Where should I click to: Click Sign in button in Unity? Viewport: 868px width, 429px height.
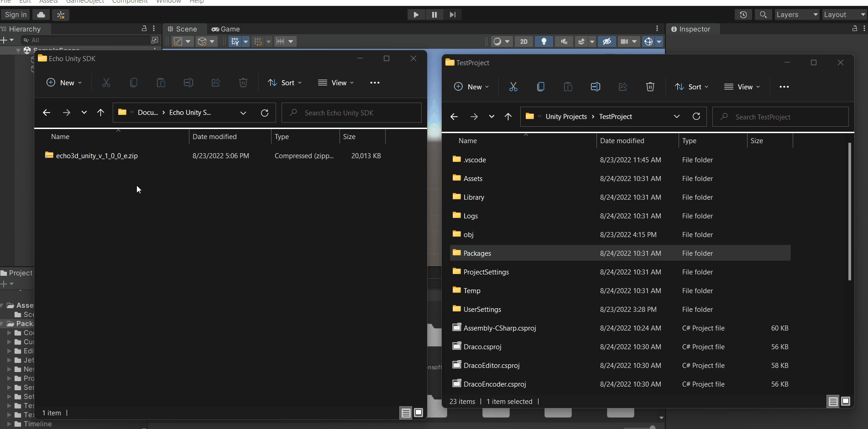tap(16, 15)
